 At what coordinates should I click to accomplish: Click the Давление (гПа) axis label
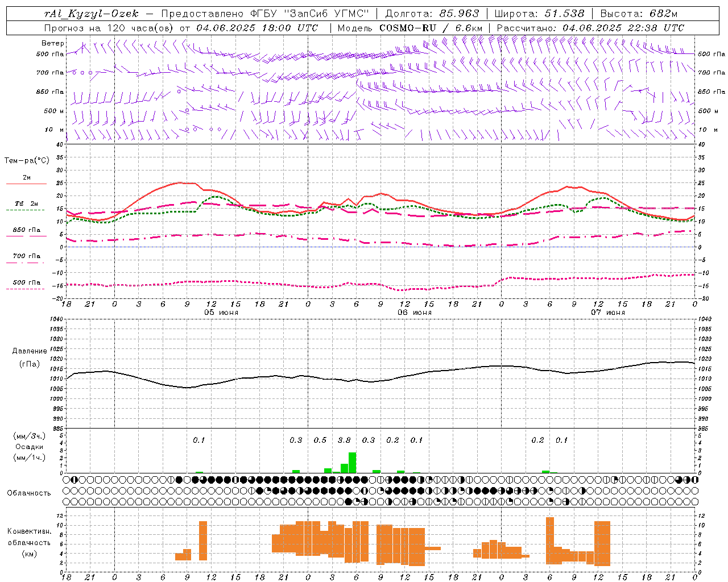point(30,357)
